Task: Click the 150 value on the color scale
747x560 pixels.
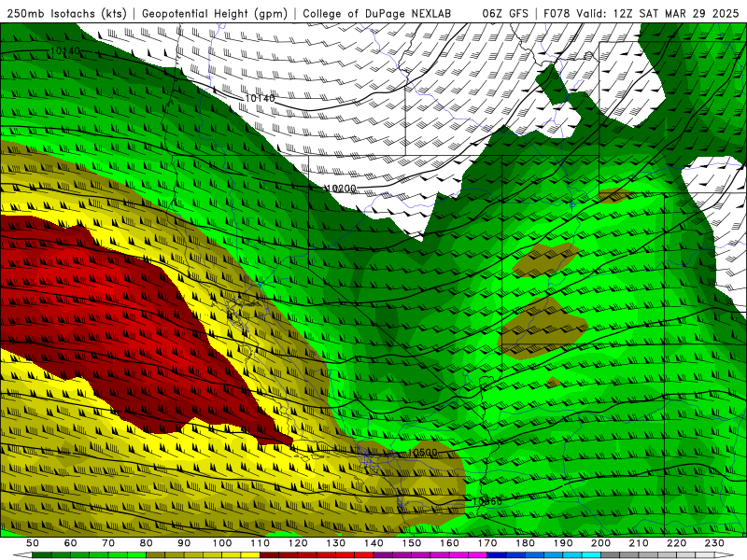Action: tap(412, 543)
